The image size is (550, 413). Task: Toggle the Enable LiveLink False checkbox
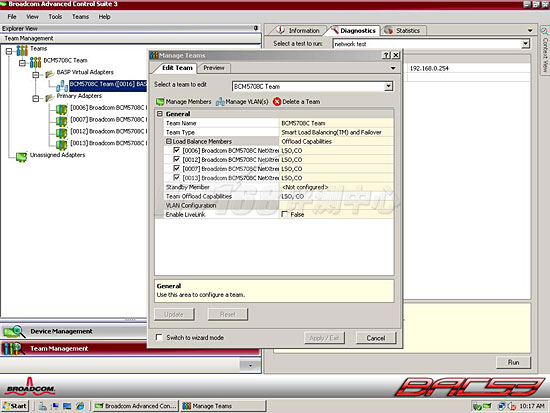[x=284, y=214]
